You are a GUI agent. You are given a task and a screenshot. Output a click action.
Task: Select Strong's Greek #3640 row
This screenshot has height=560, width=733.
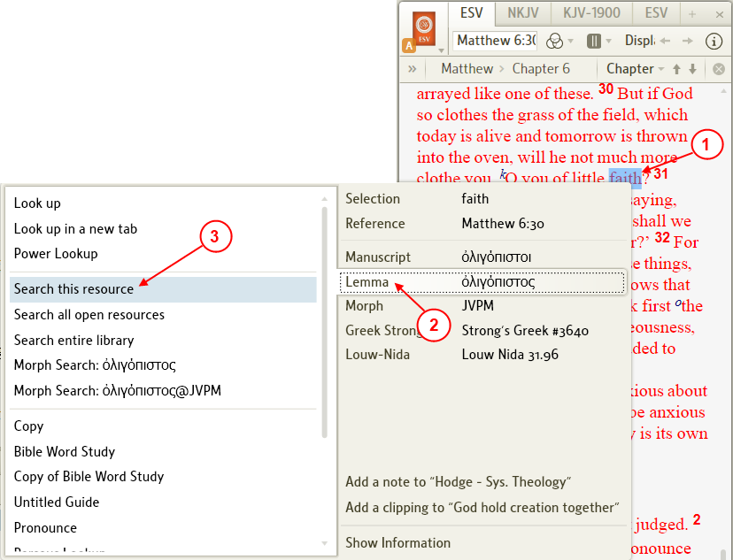click(482, 331)
